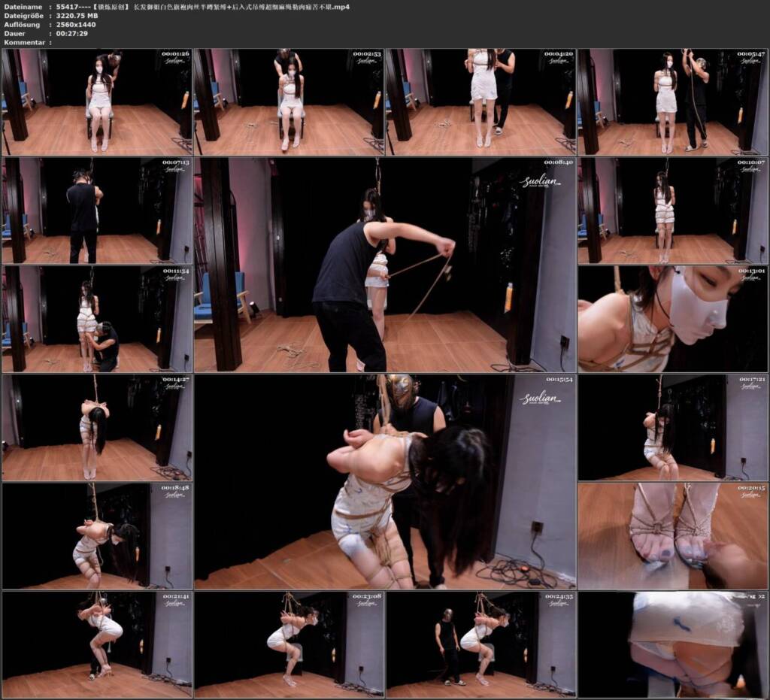This screenshot has height=700, width=770.
Task: Select the large frame stamped 00:15:54
Action: coord(385,481)
